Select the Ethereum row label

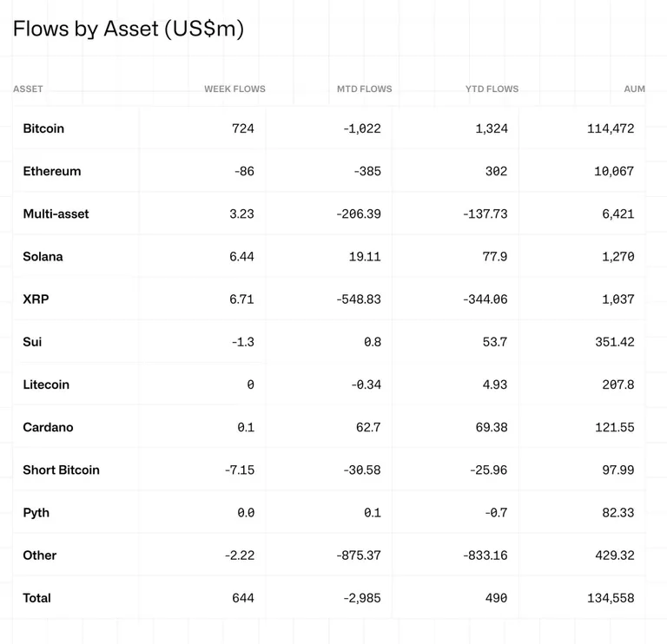click(x=52, y=171)
